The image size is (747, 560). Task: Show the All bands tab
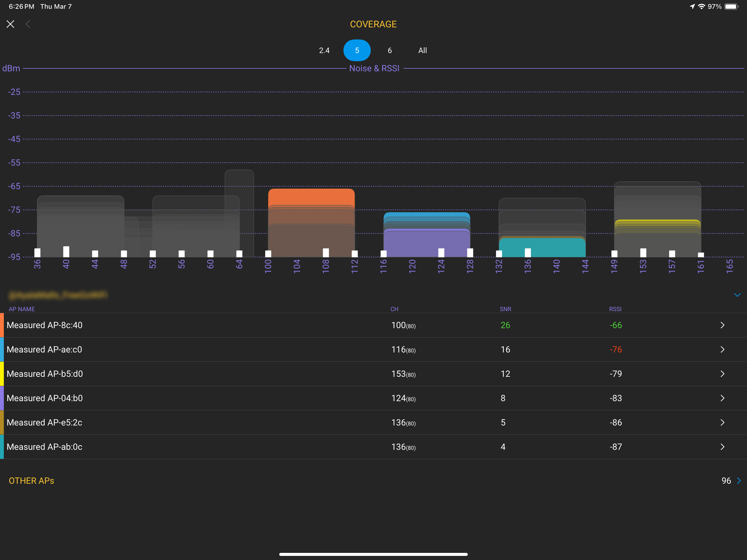[x=422, y=50]
